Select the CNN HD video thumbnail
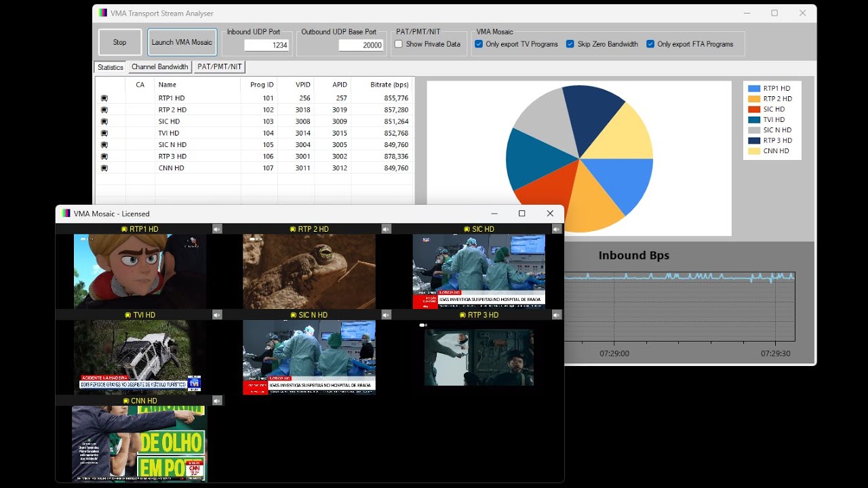The height and width of the screenshot is (488, 868). click(x=140, y=443)
